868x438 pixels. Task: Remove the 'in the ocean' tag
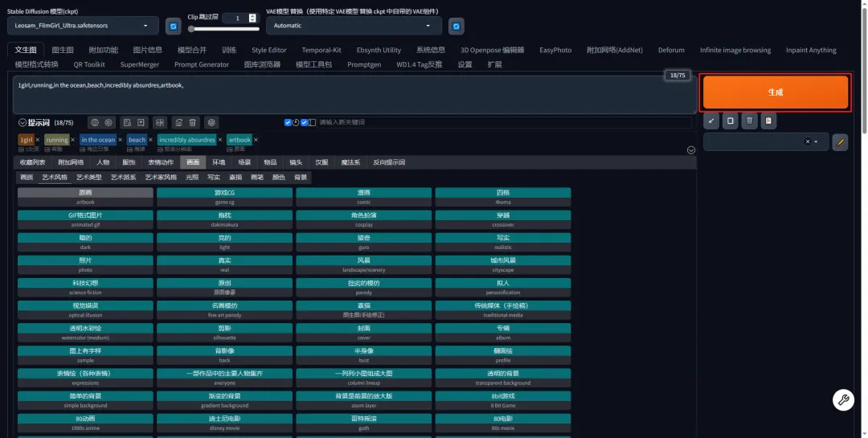120,140
